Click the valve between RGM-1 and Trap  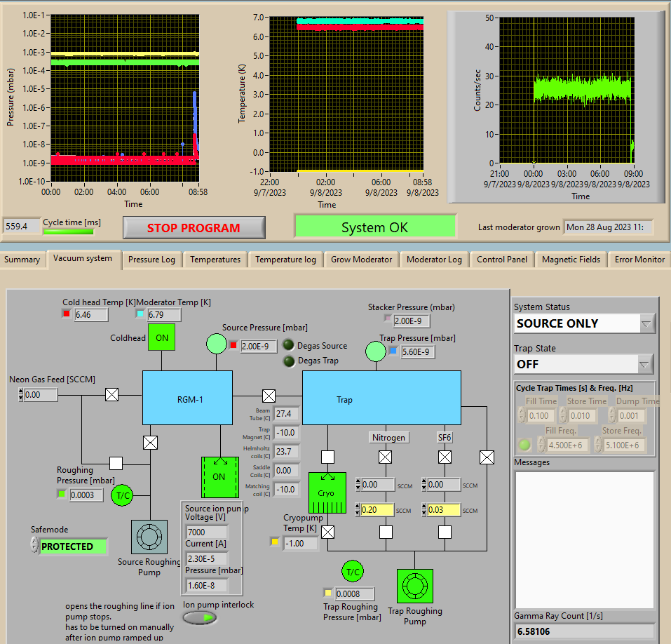tap(268, 395)
